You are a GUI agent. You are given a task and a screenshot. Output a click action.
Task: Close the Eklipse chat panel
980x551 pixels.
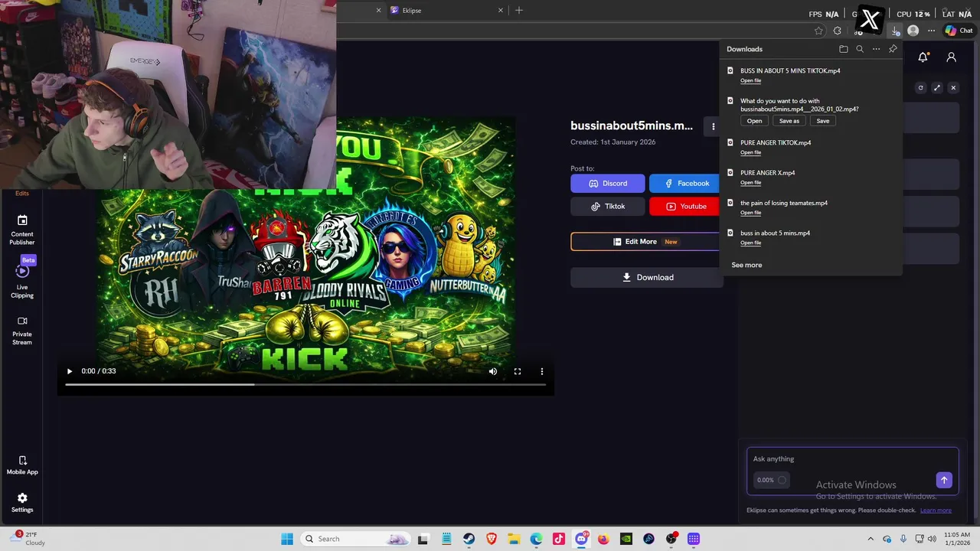[x=953, y=88]
